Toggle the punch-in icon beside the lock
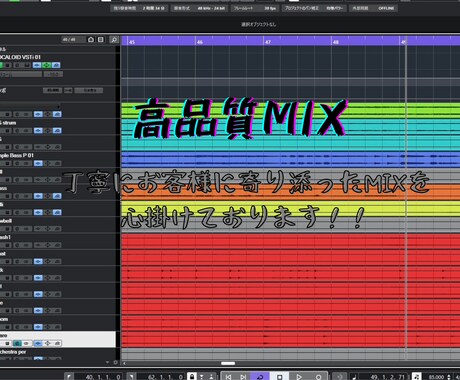The width and height of the screenshot is (460, 380). pyautogui.click(x=202, y=377)
